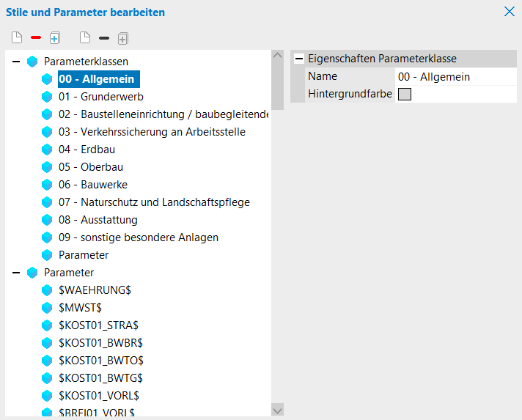Screen dimensions: 522x420
Task: Click the red delete parameter class icon
Action: [36, 37]
